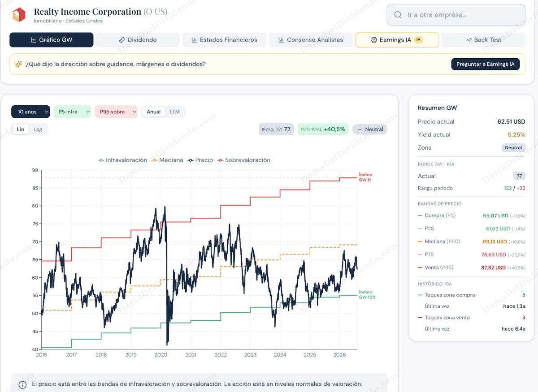Image resolution: width=538 pixels, height=392 pixels.
Task: Click Preguntar a Earnings IA button
Action: coord(485,64)
